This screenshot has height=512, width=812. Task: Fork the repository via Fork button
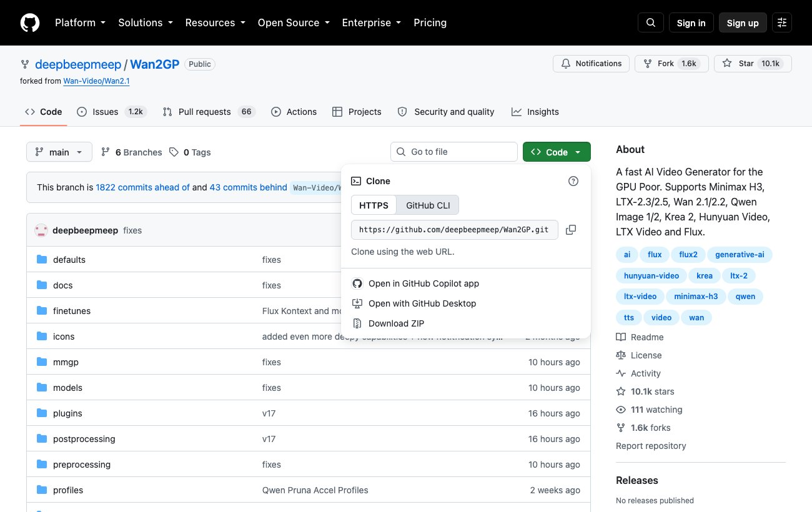(671, 64)
